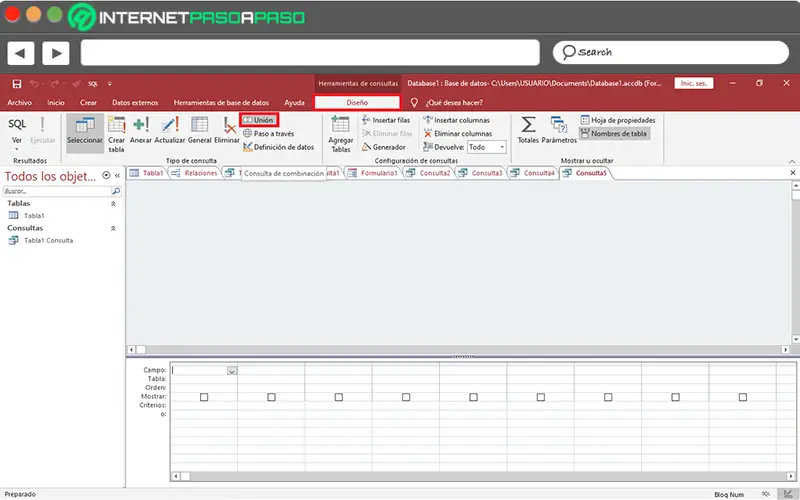This screenshot has width=800, height=500.
Task: Close the Consulta5 document with the X
Action: pos(793,173)
